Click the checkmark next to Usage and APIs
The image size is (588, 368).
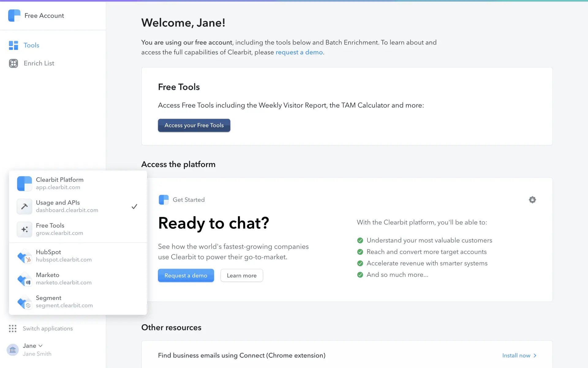134,206
